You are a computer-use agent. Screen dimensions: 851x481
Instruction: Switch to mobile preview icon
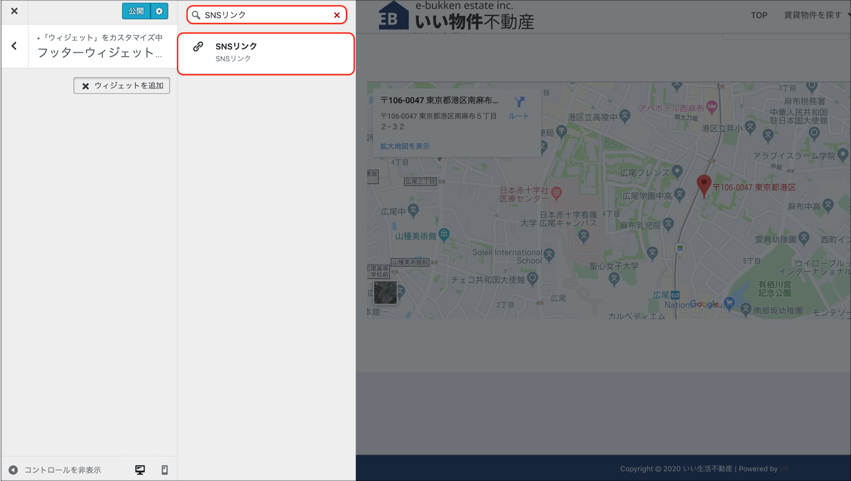coord(165,470)
